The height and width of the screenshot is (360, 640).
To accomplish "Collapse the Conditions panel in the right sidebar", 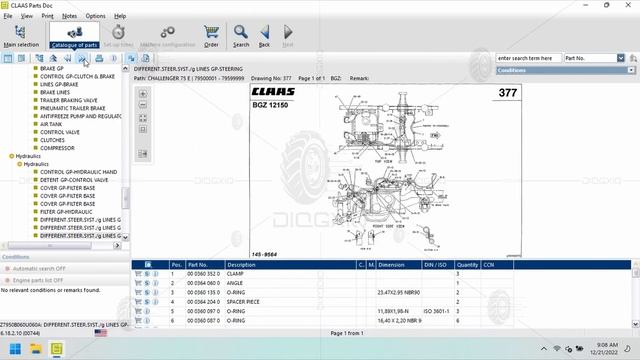I will click(631, 70).
